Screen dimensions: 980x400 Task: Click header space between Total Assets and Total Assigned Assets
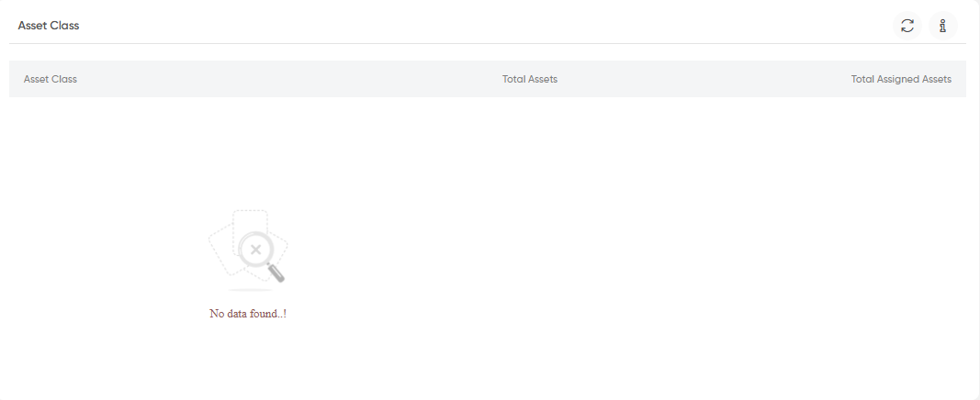coord(704,79)
